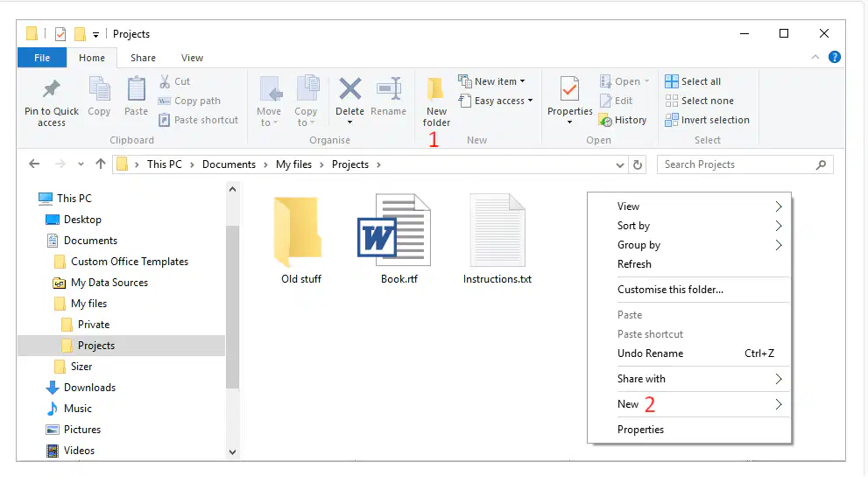Collapse the ribbon with caret
The height and width of the screenshot is (483, 868).
tap(815, 57)
